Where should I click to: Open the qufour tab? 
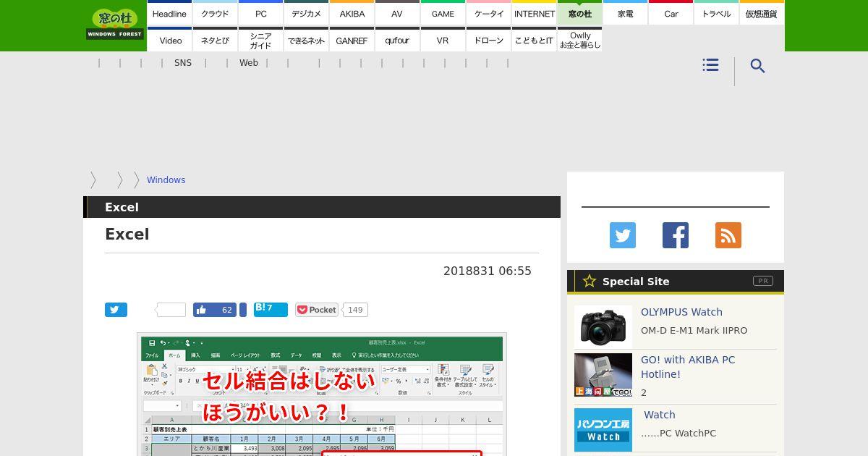pos(397,40)
